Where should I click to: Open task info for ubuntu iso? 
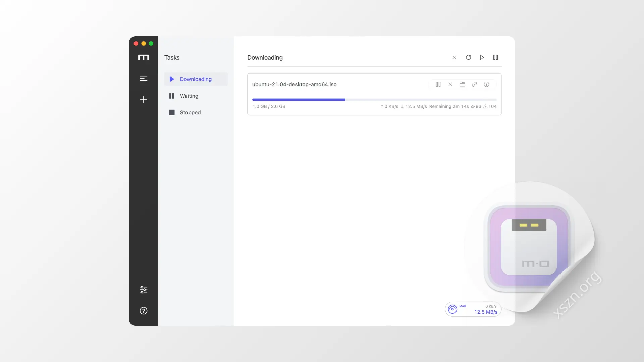click(x=486, y=84)
